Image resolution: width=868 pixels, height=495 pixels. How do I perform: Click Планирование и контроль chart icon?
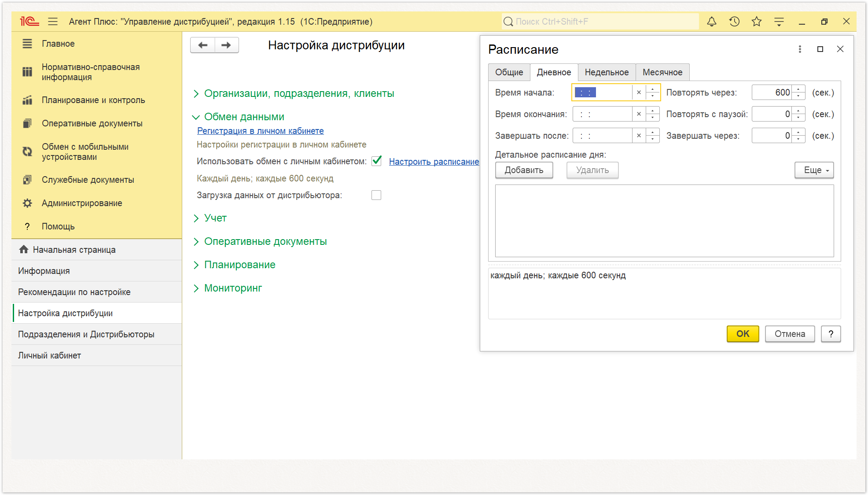27,100
